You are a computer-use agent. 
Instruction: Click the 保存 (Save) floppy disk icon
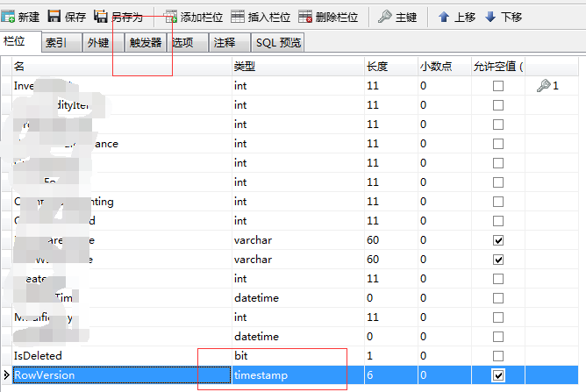point(54,16)
